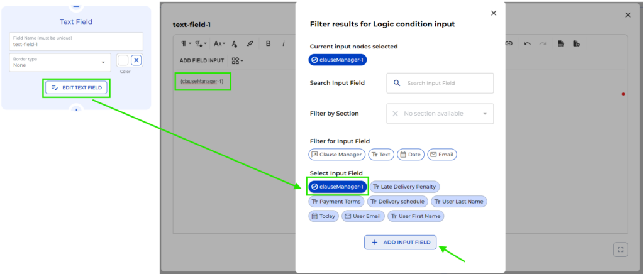Filter by Email input type

pos(442,155)
